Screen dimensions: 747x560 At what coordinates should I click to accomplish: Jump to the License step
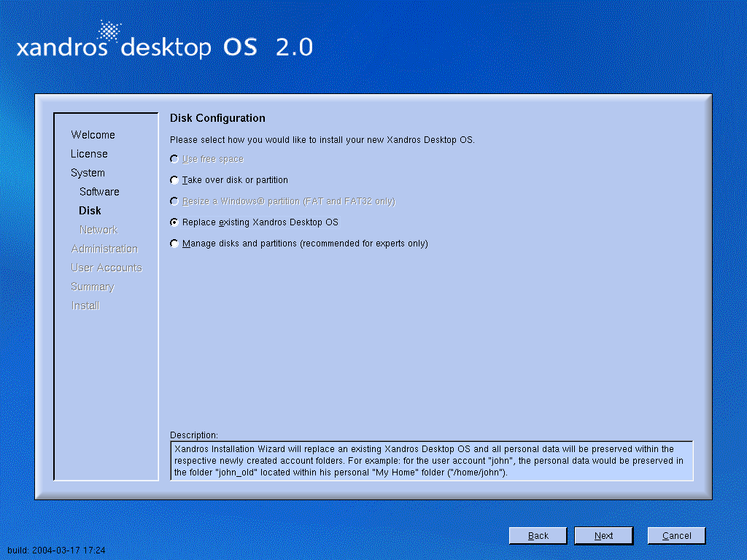tap(89, 154)
